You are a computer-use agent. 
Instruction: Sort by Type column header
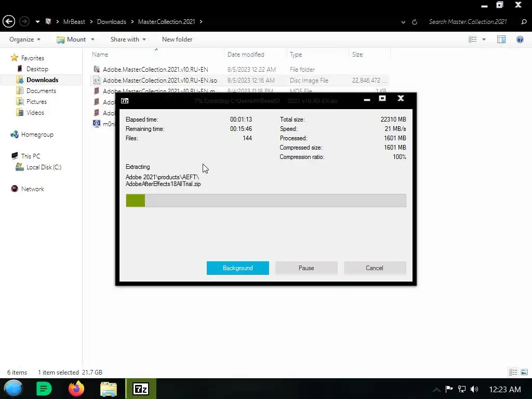point(296,55)
